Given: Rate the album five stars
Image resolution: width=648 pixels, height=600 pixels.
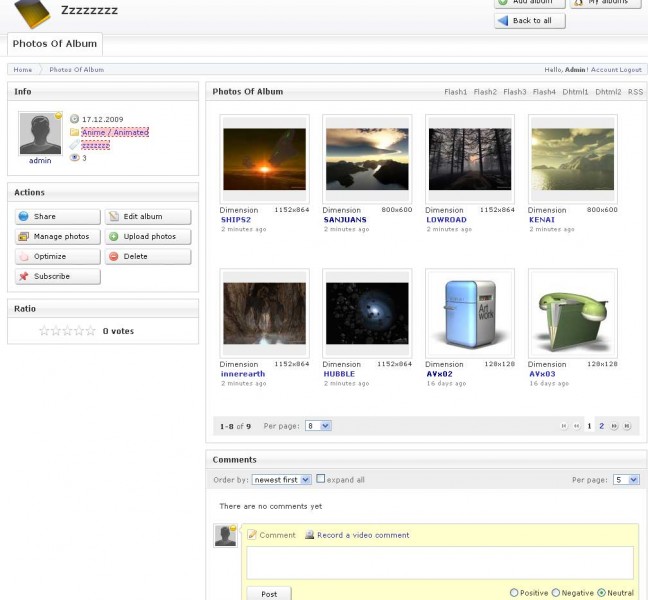Looking at the screenshot, I should point(91,331).
